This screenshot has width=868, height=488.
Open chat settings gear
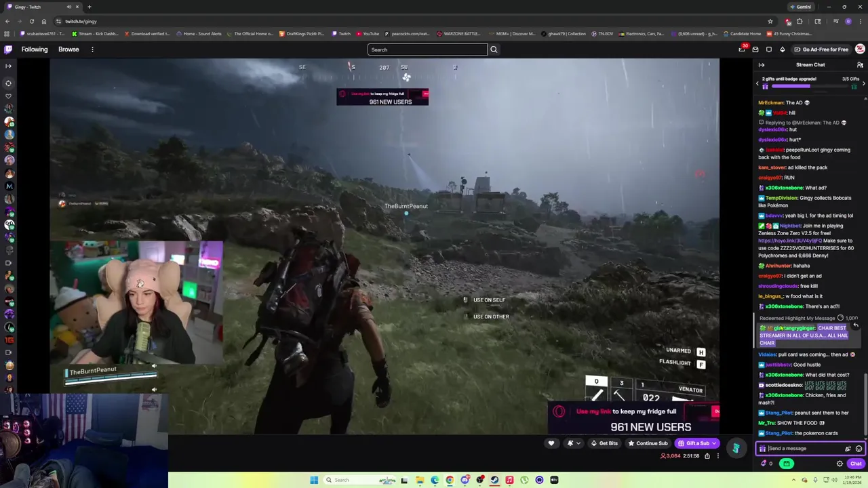[x=840, y=464]
